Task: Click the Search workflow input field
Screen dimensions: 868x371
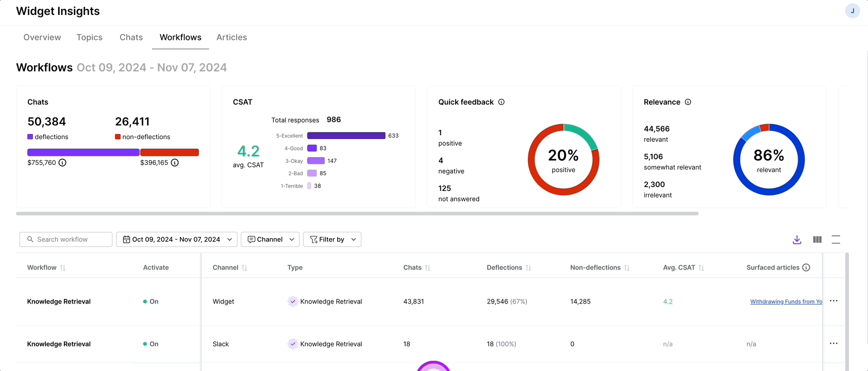Action: tap(66, 240)
